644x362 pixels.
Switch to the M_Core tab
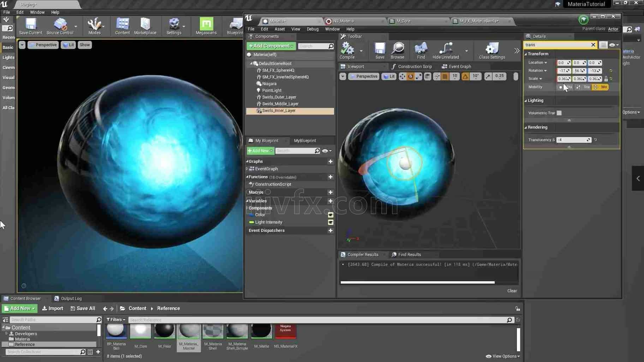403,21
